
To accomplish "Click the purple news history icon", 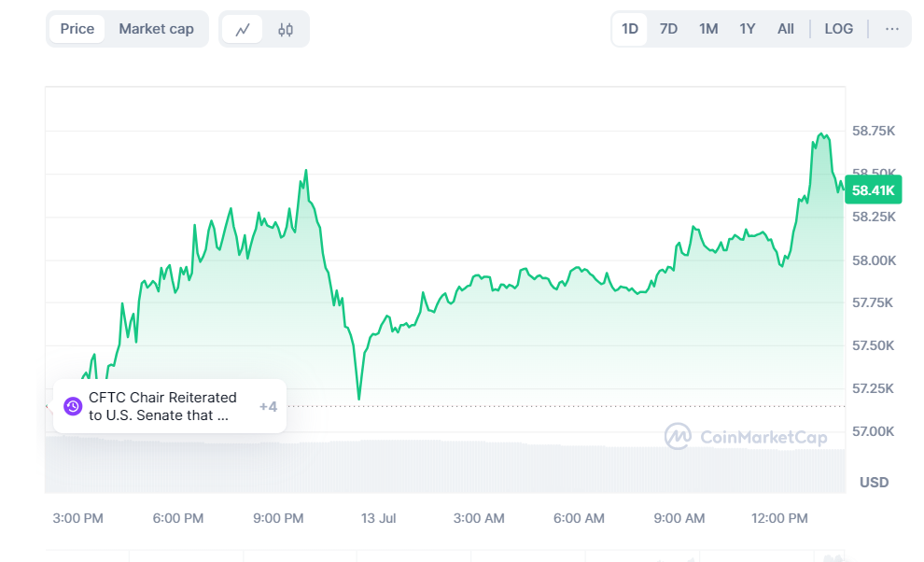I will click(x=73, y=406).
